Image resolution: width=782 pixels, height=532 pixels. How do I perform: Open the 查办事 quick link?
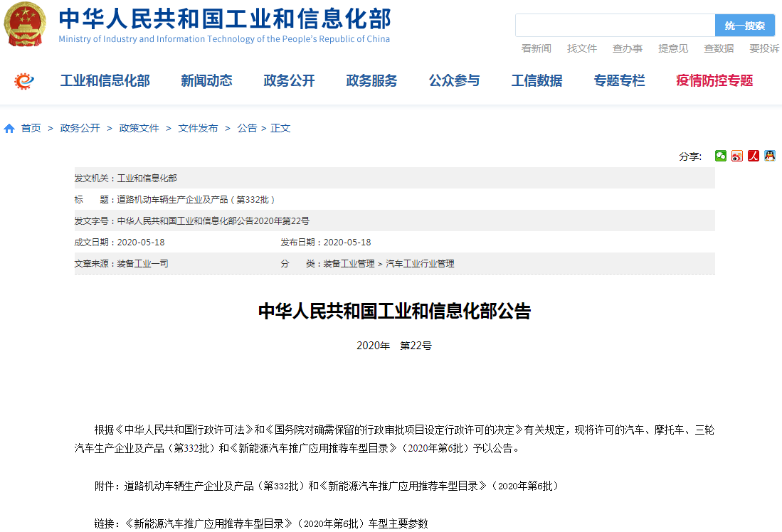coord(628,48)
